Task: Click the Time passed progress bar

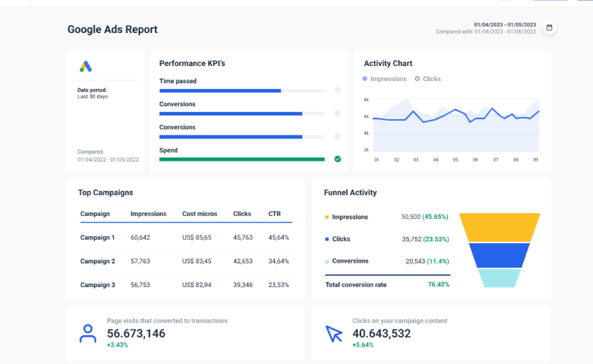Action: pyautogui.click(x=242, y=91)
